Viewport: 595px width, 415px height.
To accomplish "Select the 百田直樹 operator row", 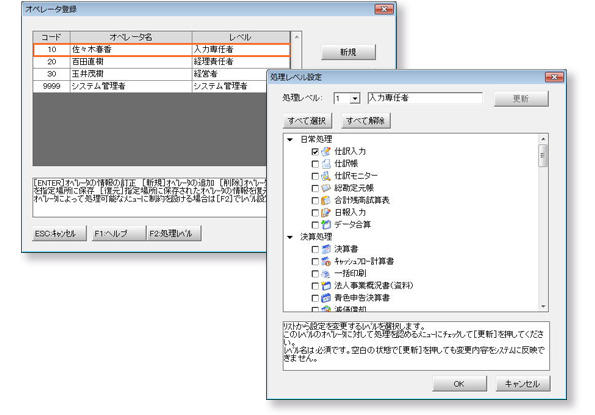I will pos(162,62).
